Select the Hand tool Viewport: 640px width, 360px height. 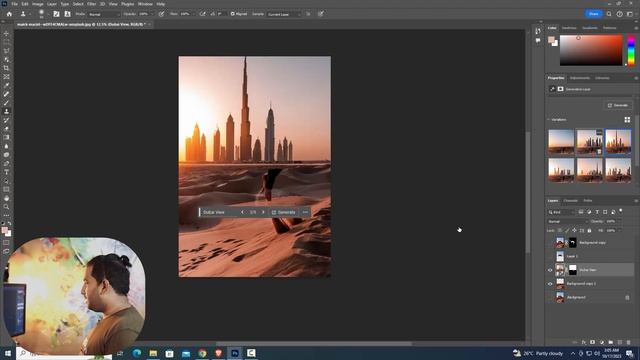click(x=6, y=198)
